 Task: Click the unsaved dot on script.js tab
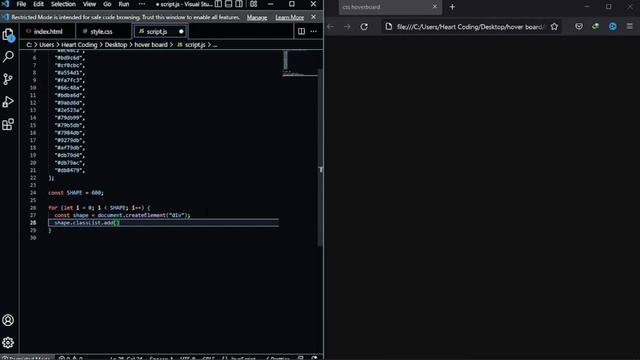(181, 31)
